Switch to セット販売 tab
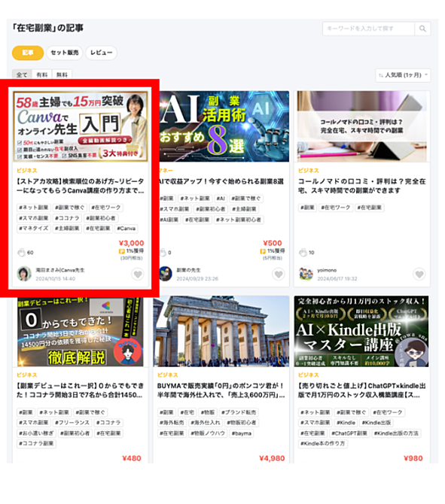 tap(65, 53)
